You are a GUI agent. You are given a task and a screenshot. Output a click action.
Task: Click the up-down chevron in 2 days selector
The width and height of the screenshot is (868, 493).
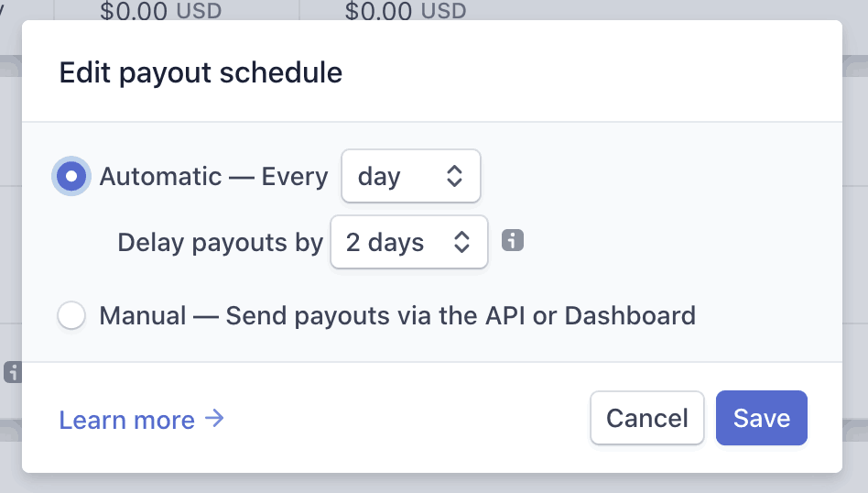pyautogui.click(x=461, y=242)
